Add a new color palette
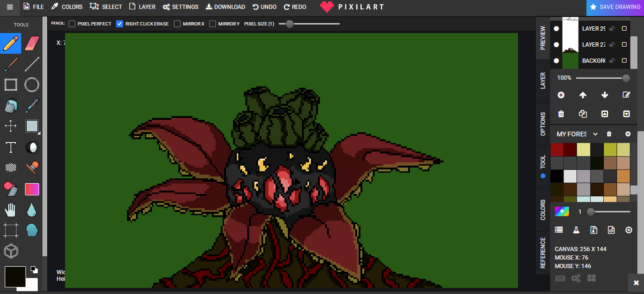Screen dimensions: 644x294 (x=628, y=134)
